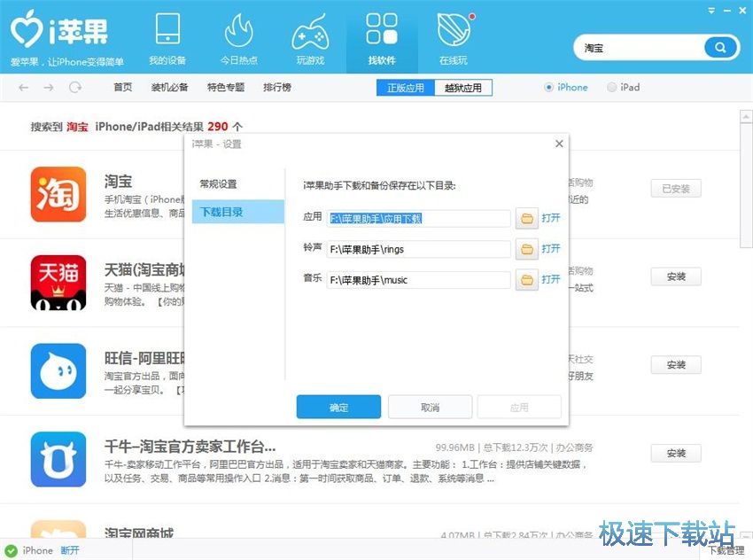Viewport: 753px width, 560px height.
Task: Switch to 越狱应用 tab
Action: pyautogui.click(x=463, y=88)
